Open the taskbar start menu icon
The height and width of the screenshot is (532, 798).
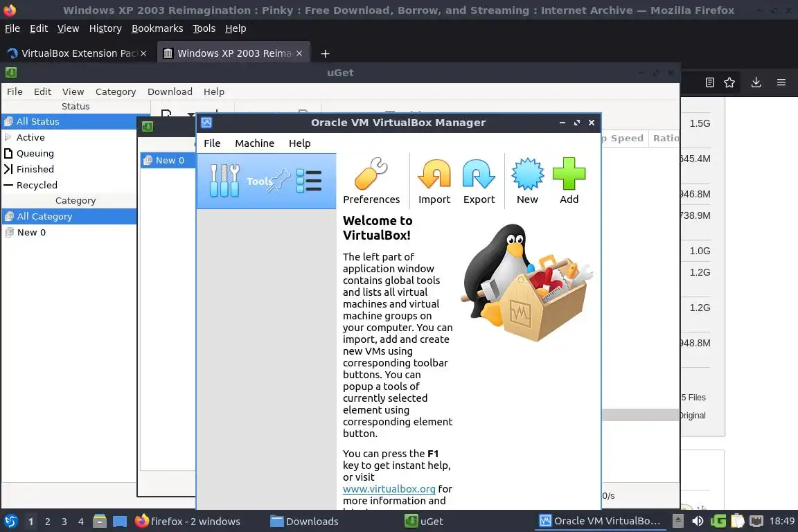[x=10, y=522]
